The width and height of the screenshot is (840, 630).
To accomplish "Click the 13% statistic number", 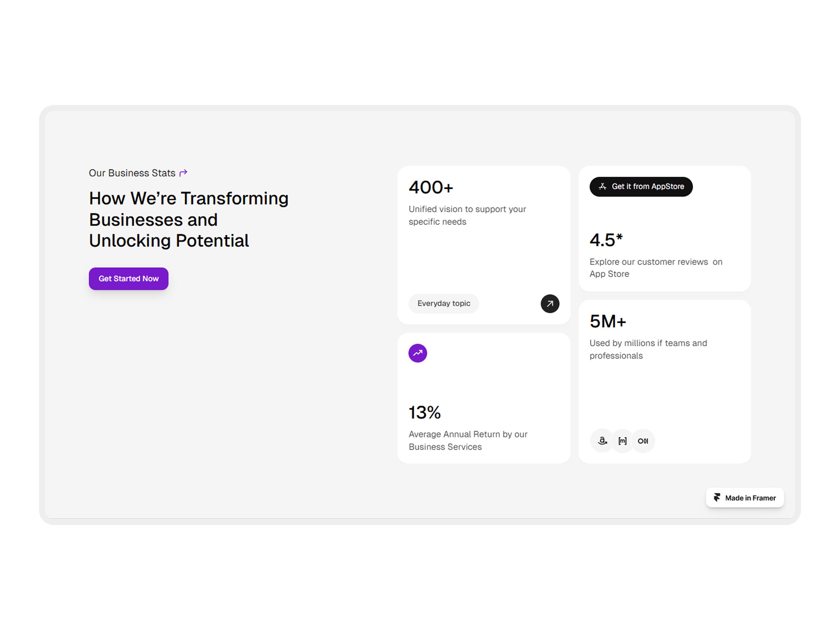I will (x=424, y=412).
